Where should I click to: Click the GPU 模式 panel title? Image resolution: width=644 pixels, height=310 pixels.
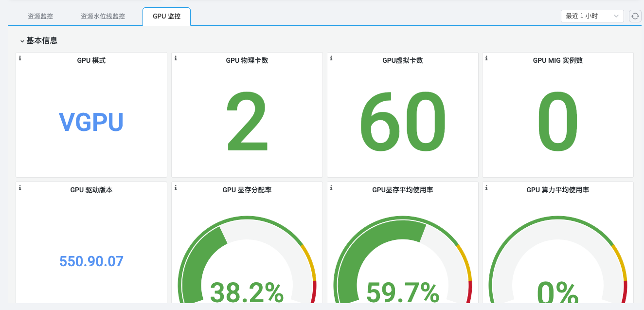coord(91,61)
